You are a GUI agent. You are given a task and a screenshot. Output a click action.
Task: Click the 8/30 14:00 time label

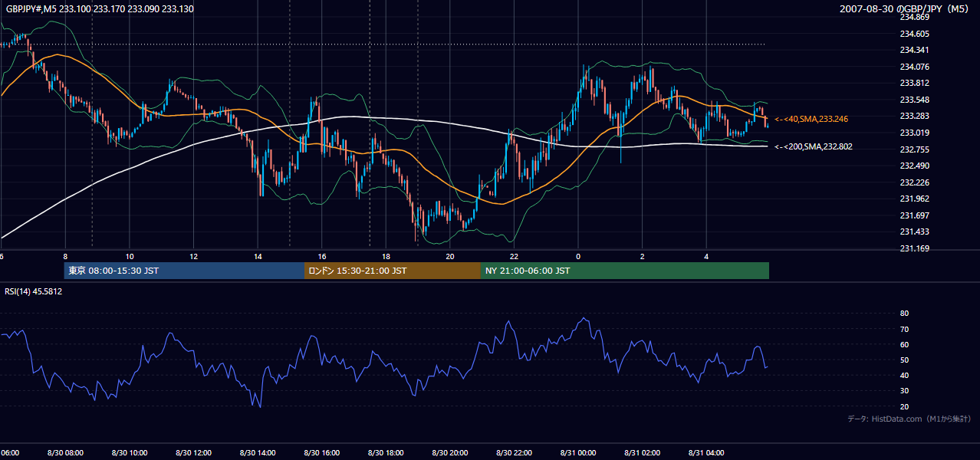tap(258, 452)
